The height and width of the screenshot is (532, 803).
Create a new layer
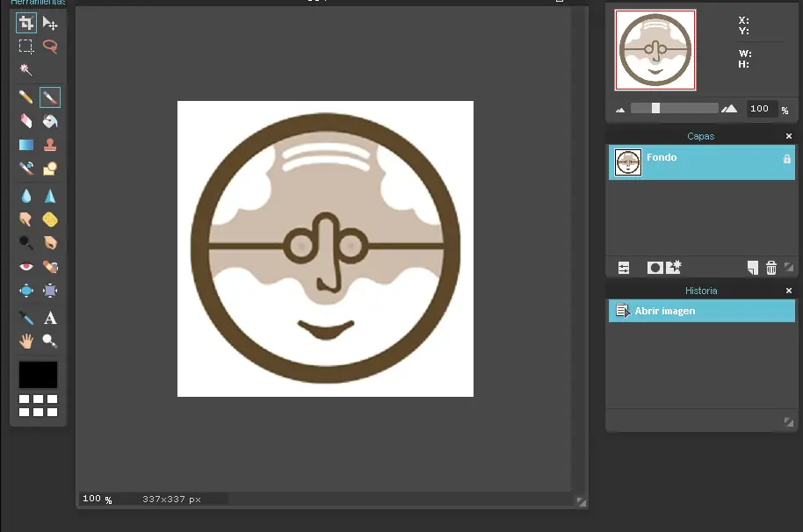752,268
